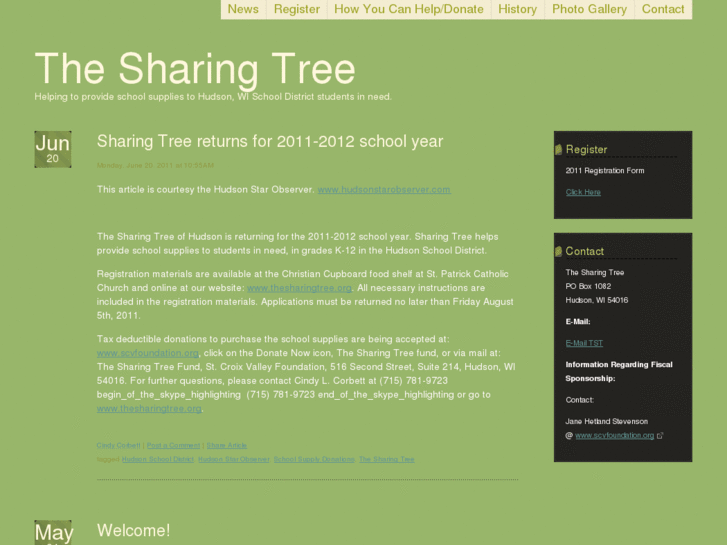Click the Register sidebar heading
This screenshot has width=727, height=545.
coord(587,149)
